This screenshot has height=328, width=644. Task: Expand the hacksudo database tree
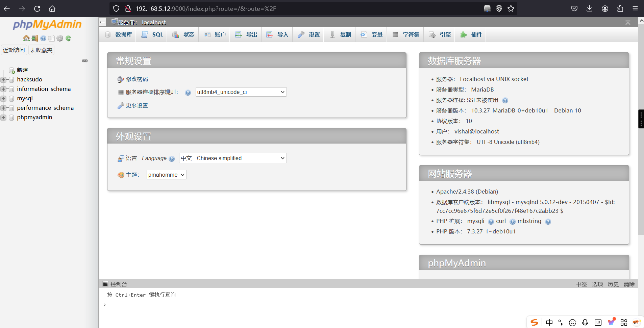tap(3, 80)
